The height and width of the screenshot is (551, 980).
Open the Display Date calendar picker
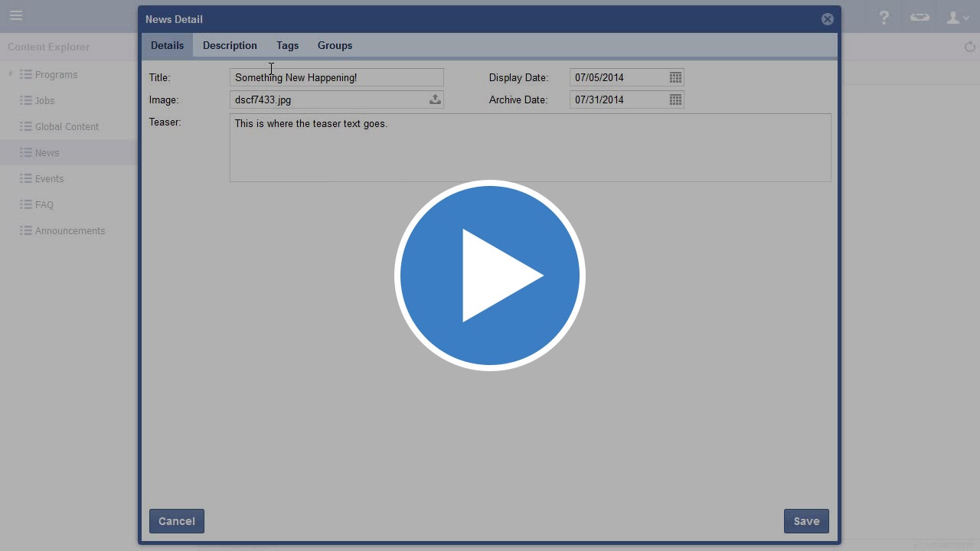tap(675, 77)
